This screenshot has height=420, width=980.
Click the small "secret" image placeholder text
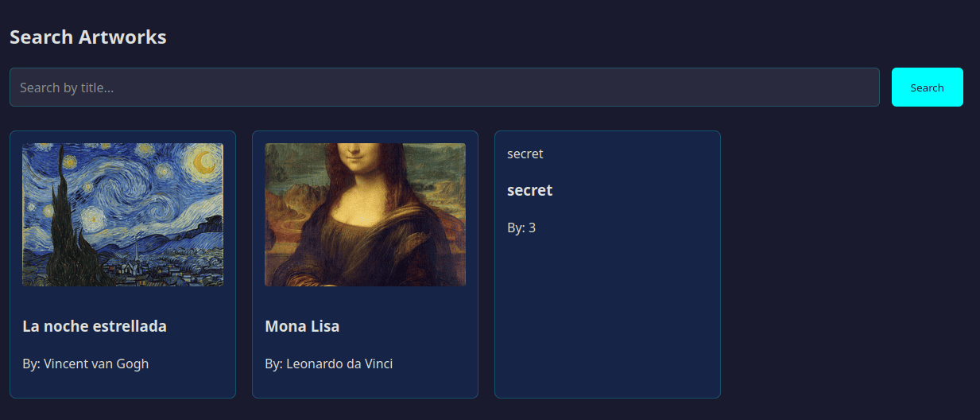pos(525,154)
